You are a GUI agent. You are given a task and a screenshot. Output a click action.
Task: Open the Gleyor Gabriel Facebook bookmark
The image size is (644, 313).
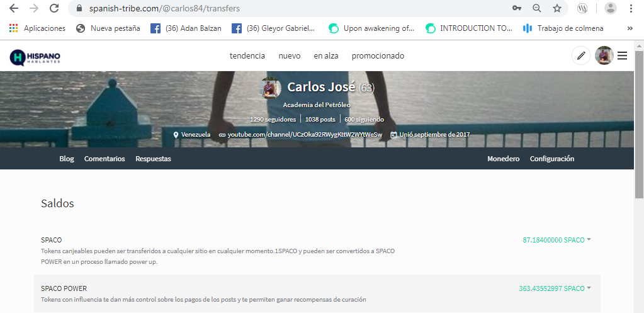click(273, 28)
